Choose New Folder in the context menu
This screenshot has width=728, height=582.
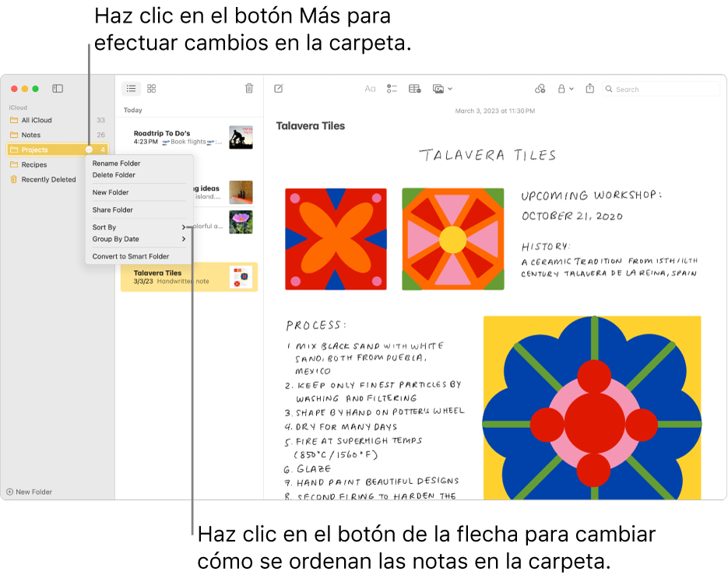pyautogui.click(x=111, y=192)
